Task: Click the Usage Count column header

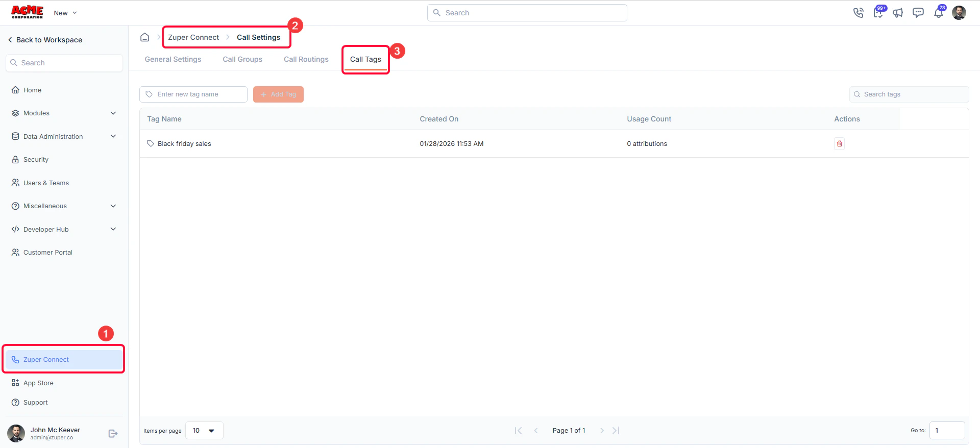Action: 649,119
